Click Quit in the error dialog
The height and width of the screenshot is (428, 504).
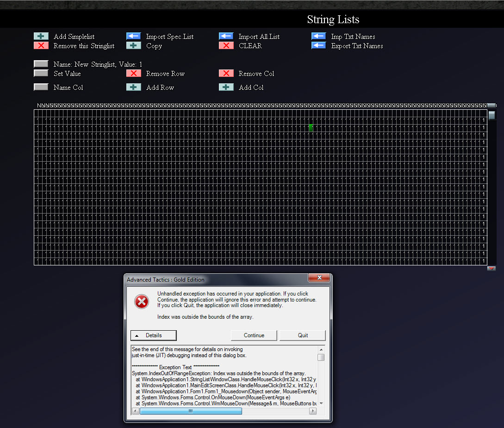pos(303,335)
